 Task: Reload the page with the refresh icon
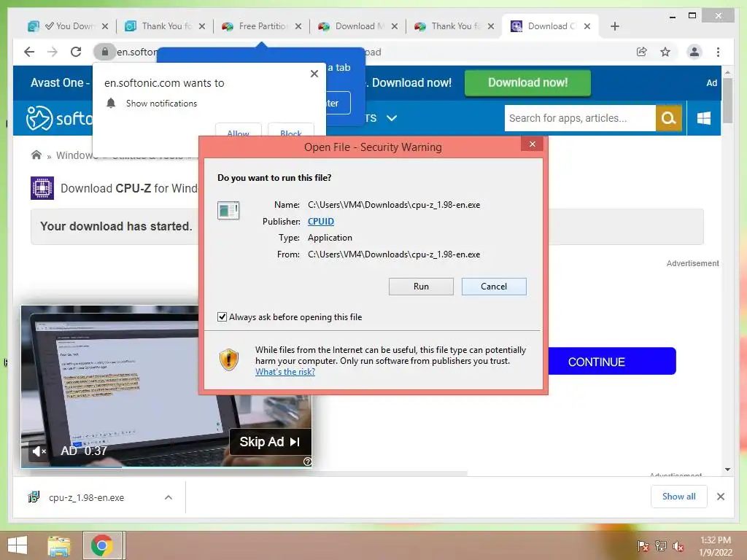tap(76, 52)
